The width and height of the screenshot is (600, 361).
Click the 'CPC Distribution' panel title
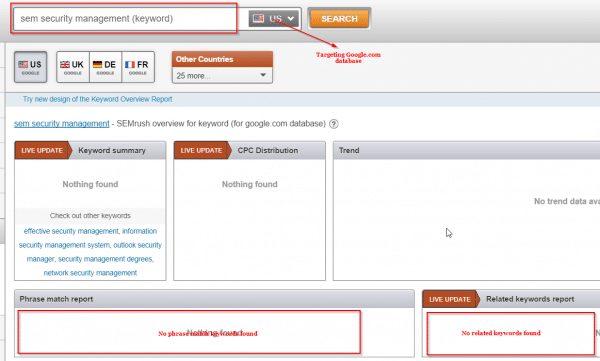point(267,150)
